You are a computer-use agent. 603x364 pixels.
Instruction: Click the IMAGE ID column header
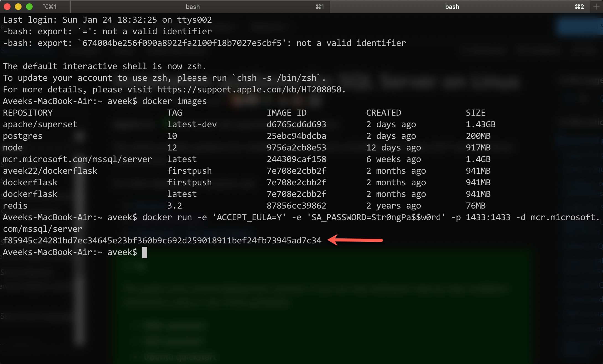tap(286, 113)
